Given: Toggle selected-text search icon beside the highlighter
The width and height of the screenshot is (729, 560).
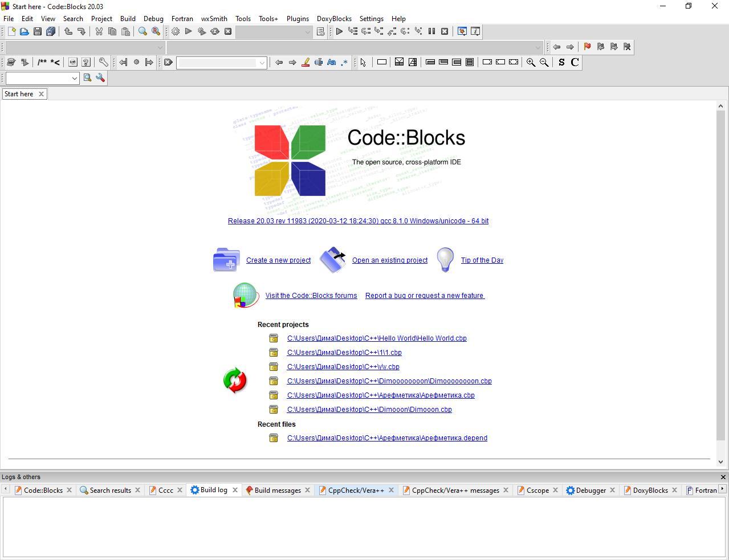Looking at the screenshot, I should coord(319,63).
